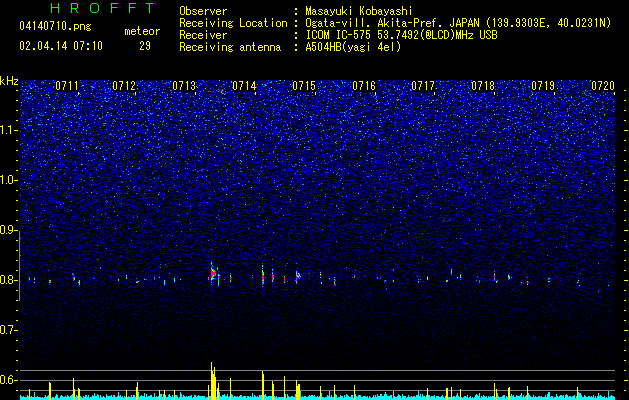Click the kHz axis unit label
This screenshot has height=400, width=629.
(x=9, y=81)
